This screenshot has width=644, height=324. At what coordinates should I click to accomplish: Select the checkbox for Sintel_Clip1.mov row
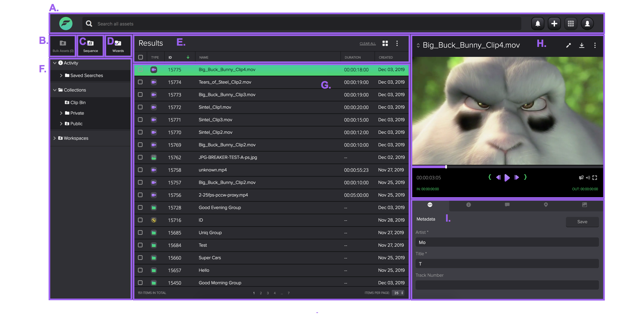tap(140, 107)
